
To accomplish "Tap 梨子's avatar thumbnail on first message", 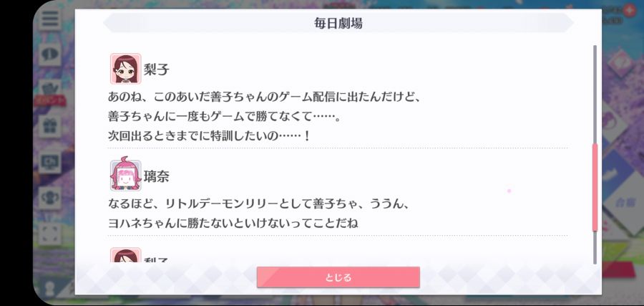I will coord(125,69).
